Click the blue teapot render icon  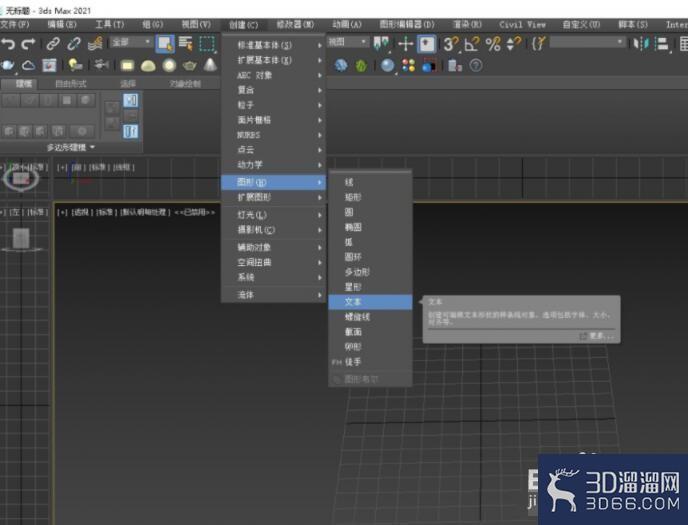coord(7,66)
